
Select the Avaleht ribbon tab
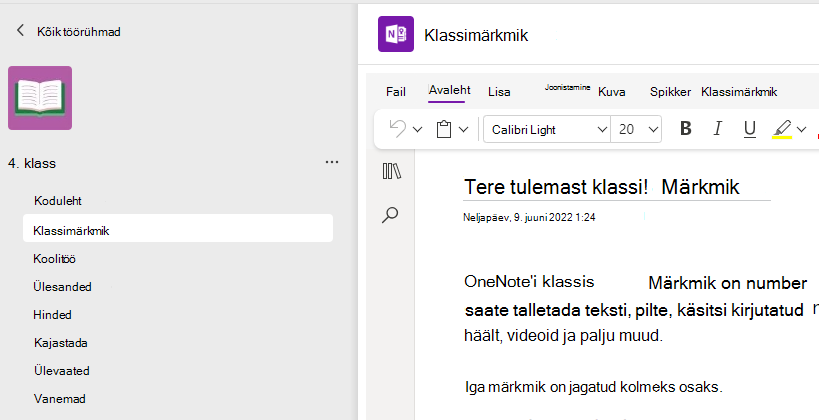pos(449,90)
